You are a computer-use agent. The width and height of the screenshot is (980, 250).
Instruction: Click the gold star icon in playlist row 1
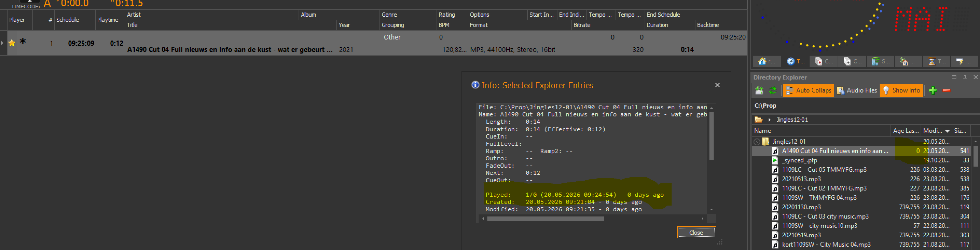click(x=12, y=43)
